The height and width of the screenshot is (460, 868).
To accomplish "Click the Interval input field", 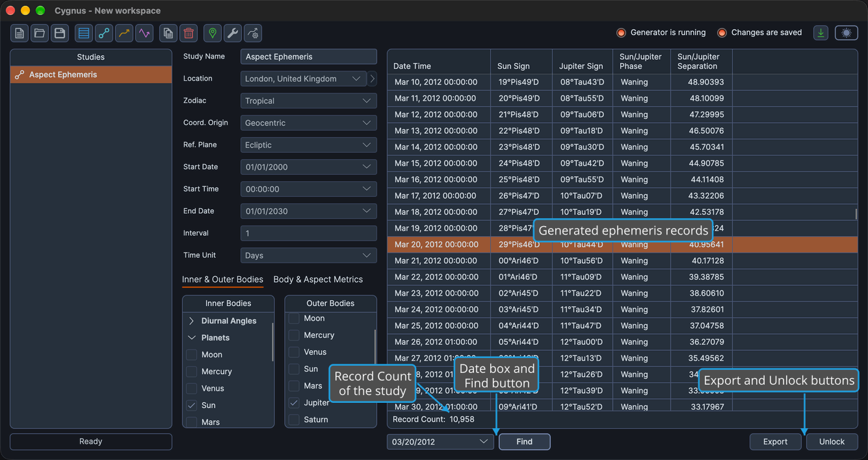I will coord(309,233).
